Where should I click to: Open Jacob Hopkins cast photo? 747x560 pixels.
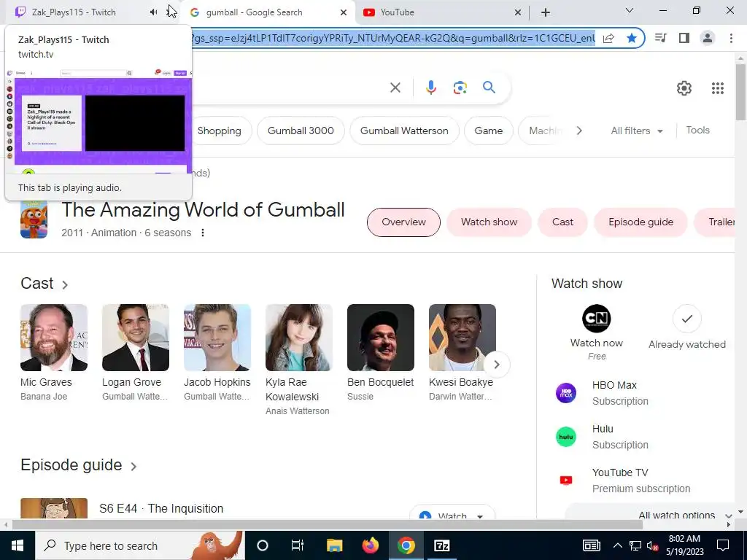[x=217, y=338]
